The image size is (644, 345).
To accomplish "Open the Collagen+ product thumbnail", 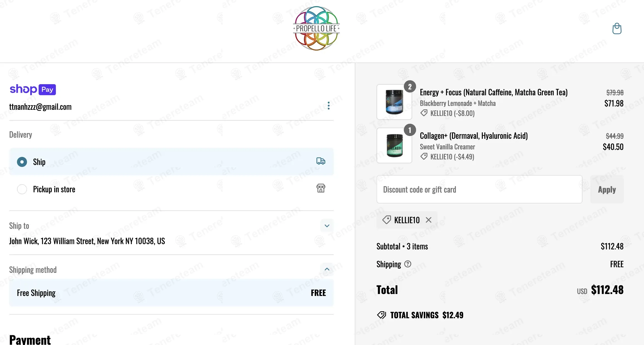I will click(x=394, y=145).
